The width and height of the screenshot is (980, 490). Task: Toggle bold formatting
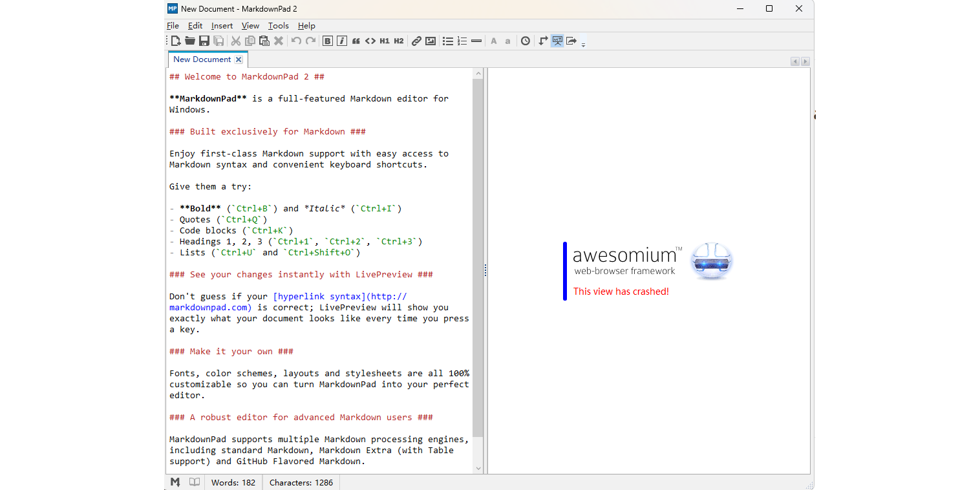328,40
